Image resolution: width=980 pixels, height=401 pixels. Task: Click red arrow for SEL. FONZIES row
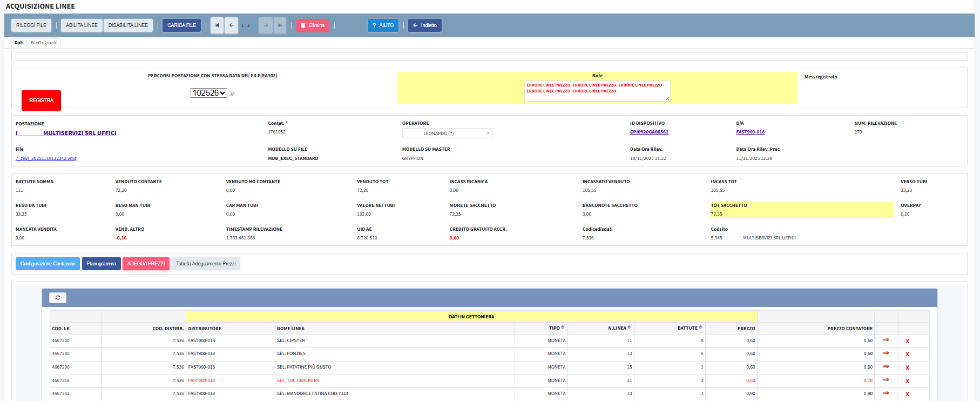click(x=886, y=353)
